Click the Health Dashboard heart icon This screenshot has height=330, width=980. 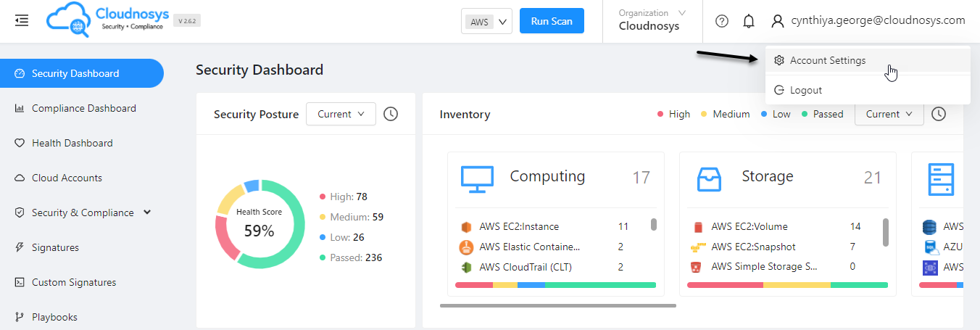20,143
